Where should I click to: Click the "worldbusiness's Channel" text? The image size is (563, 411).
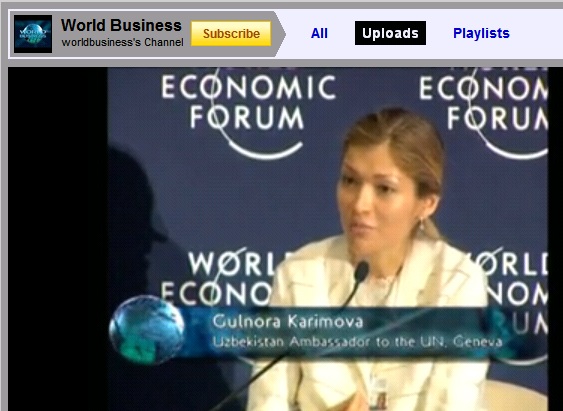[x=122, y=42]
